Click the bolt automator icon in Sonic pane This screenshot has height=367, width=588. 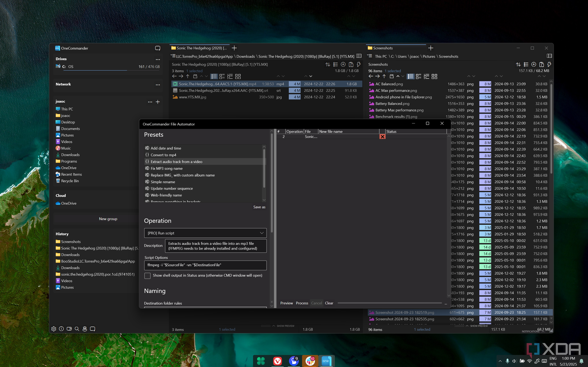point(359,64)
